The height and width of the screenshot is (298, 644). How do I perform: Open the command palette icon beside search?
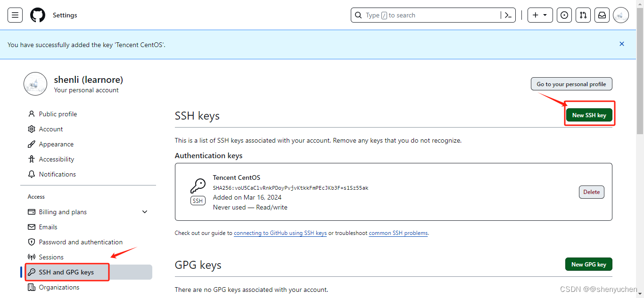click(508, 15)
